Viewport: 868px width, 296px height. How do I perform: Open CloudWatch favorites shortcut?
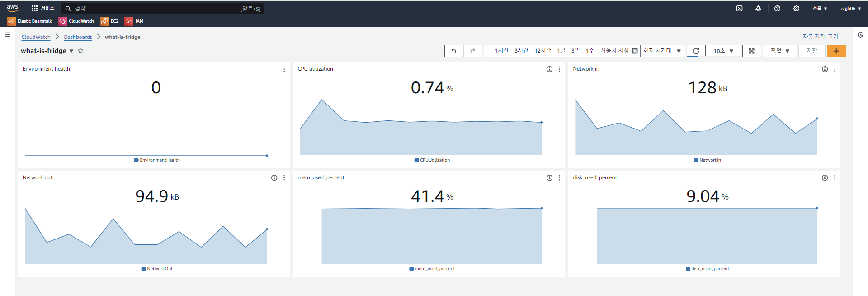[76, 21]
